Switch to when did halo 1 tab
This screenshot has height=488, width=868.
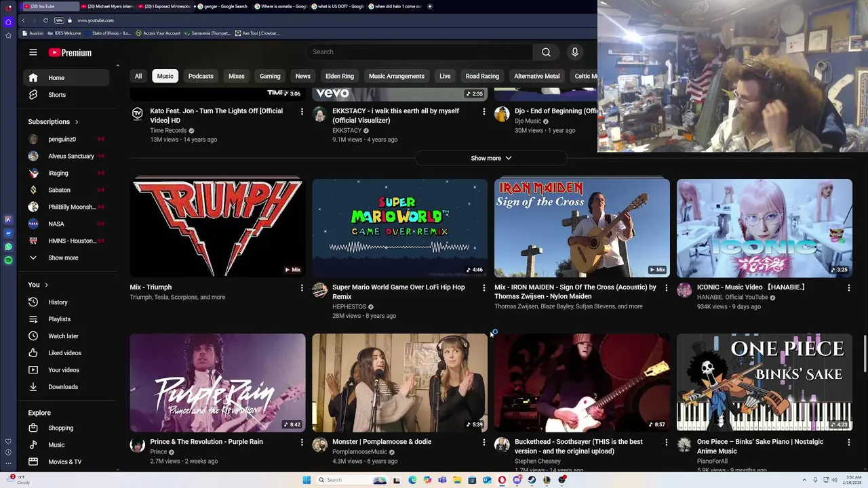click(396, 6)
